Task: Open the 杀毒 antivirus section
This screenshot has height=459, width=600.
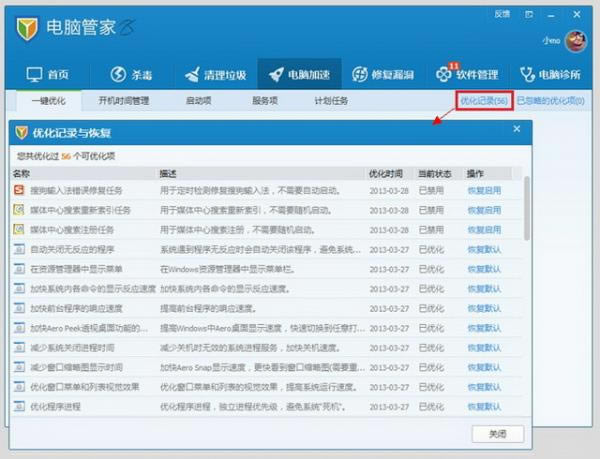Action: [x=131, y=74]
